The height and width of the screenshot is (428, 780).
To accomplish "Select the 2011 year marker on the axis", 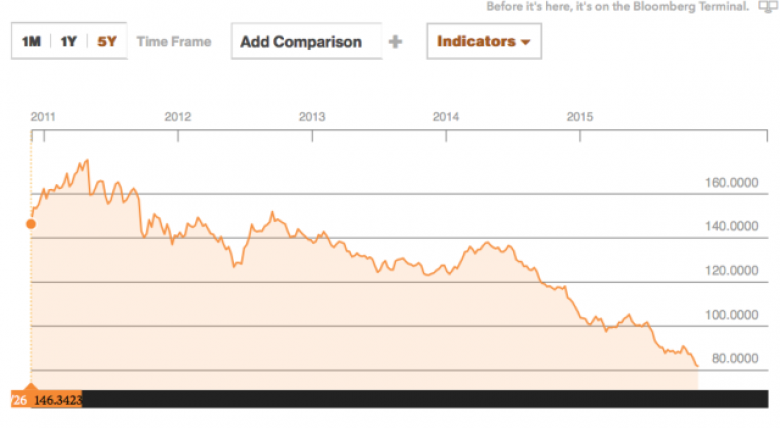I will tap(42, 117).
